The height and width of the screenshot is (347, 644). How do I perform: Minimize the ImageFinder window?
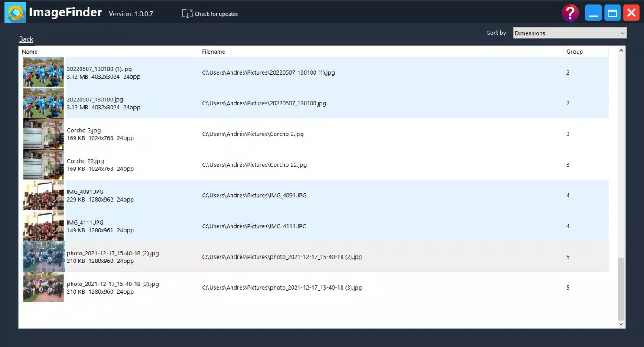pos(593,13)
